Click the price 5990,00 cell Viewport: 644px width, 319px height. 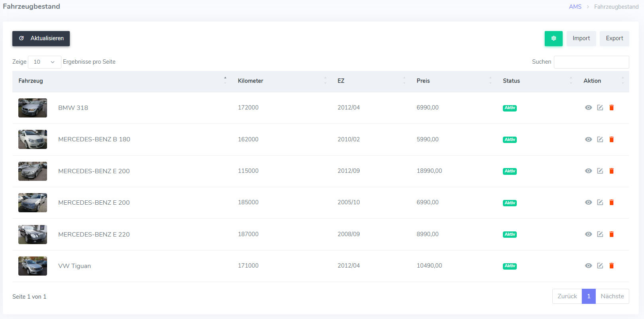(x=427, y=139)
